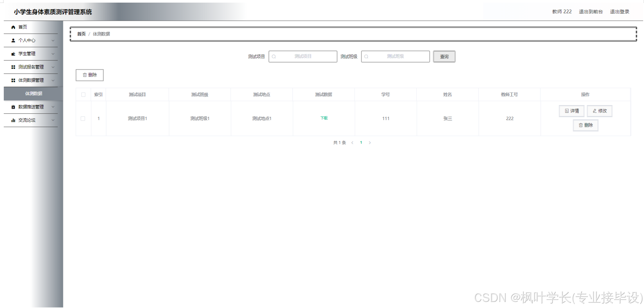Image resolution: width=644 pixels, height=308 pixels.
Task: Open the 学生管理 menu
Action: click(31, 54)
